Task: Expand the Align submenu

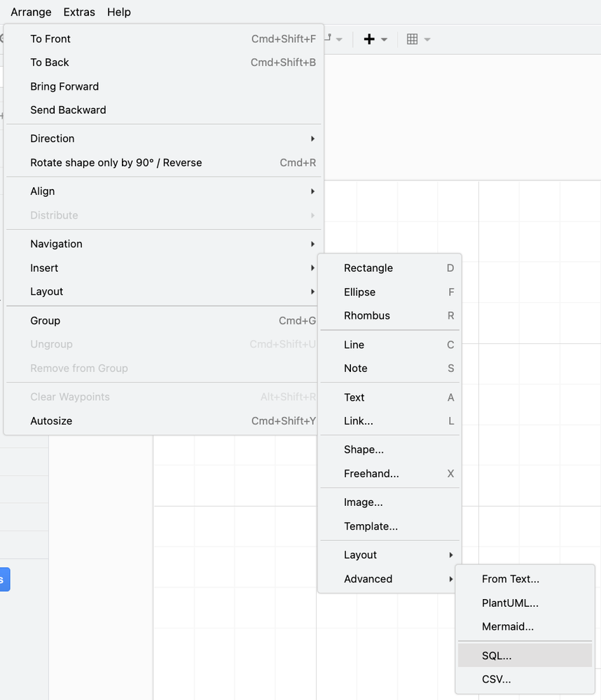Action: [x=164, y=191]
